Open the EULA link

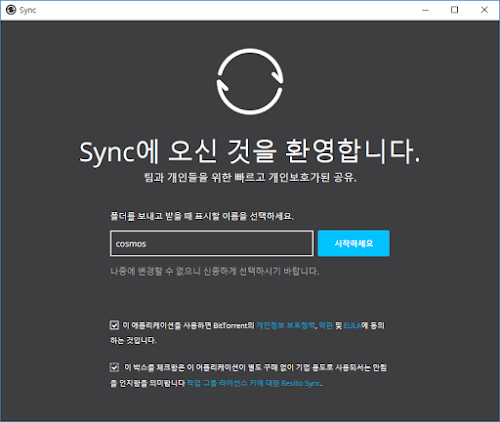coord(352,325)
